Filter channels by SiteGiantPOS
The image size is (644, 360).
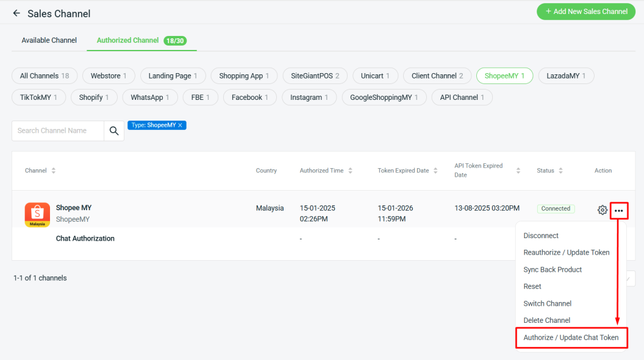click(315, 76)
